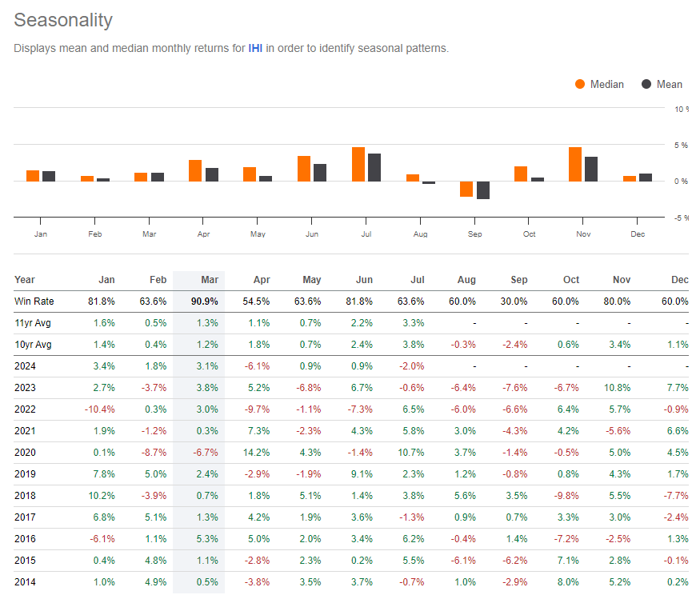Toggle the Mean legend dark dot
This screenshot has height=603, width=700.
point(646,84)
